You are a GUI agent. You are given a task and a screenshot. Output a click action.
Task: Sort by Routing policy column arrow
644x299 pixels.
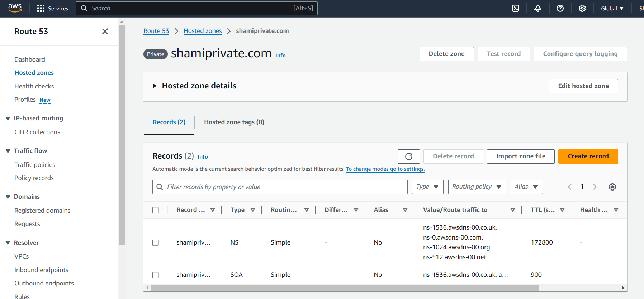point(307,210)
